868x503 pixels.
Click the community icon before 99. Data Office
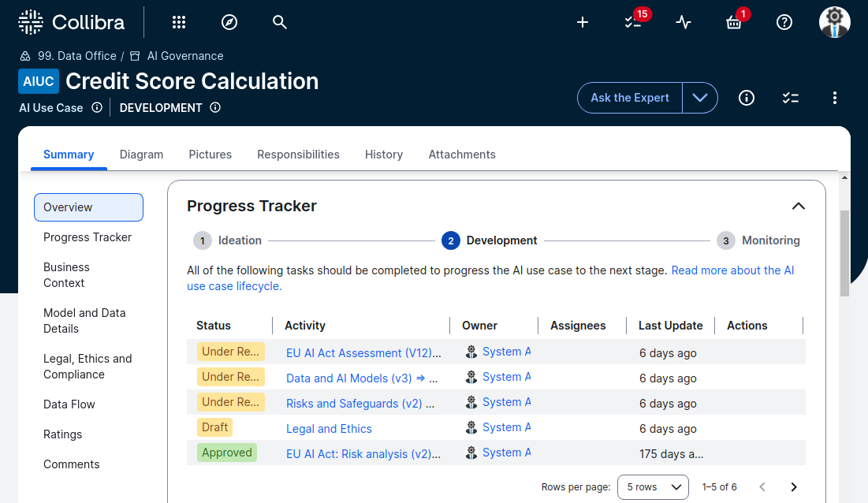(x=25, y=56)
